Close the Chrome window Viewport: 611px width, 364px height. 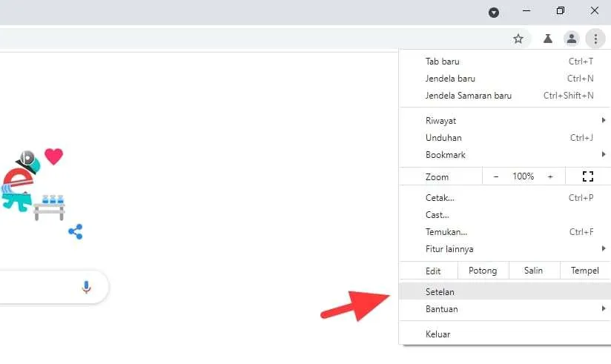[594, 11]
